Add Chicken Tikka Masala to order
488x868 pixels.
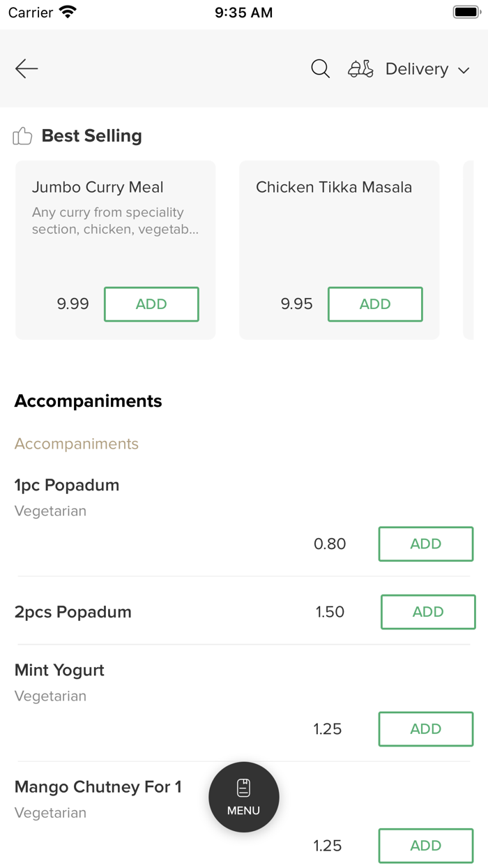coord(375,304)
